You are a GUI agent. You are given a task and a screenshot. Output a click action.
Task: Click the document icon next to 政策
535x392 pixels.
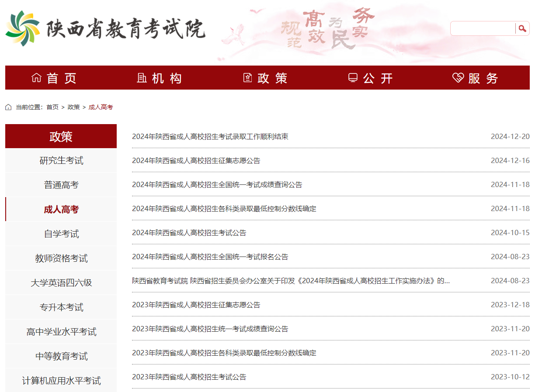[x=248, y=77]
